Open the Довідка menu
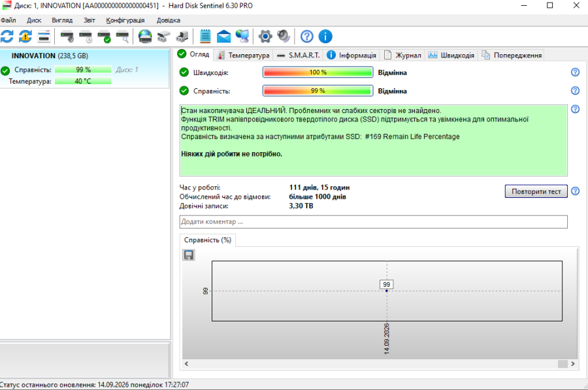Screen dimensions: 588x390 click(169, 20)
